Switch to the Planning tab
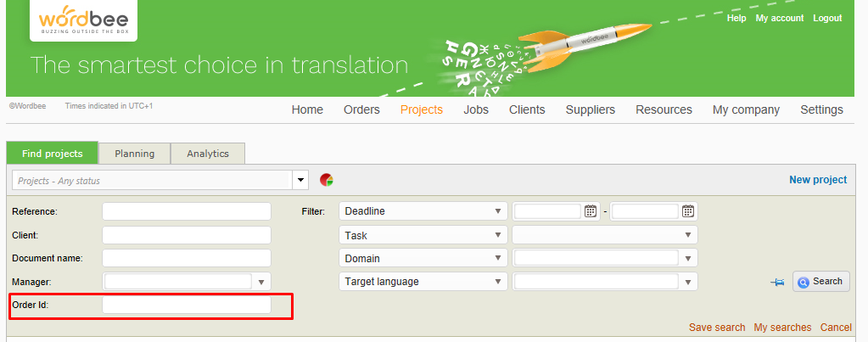 [134, 154]
